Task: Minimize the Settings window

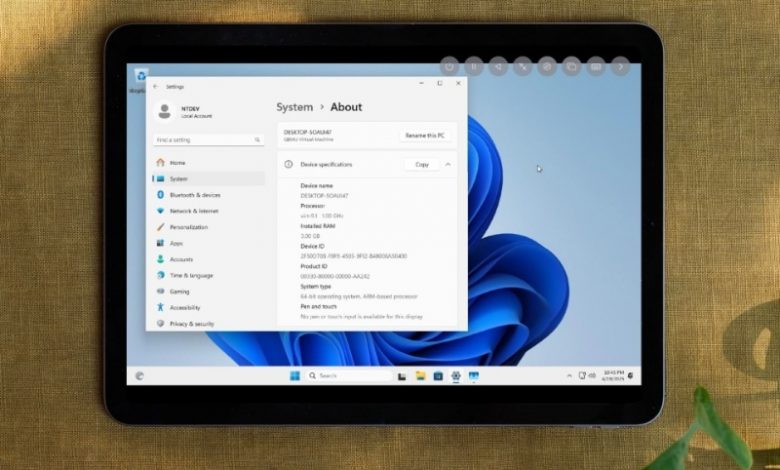Action: (422, 83)
